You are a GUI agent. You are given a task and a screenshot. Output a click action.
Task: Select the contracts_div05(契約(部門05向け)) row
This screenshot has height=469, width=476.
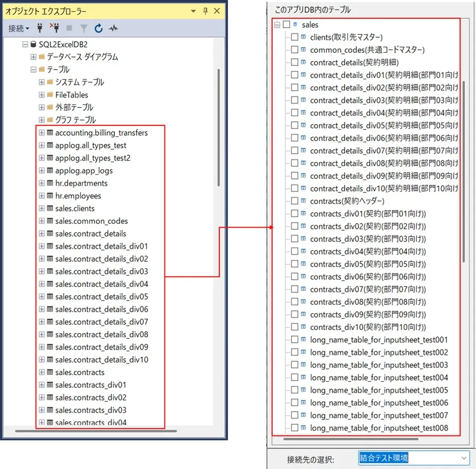click(x=368, y=264)
